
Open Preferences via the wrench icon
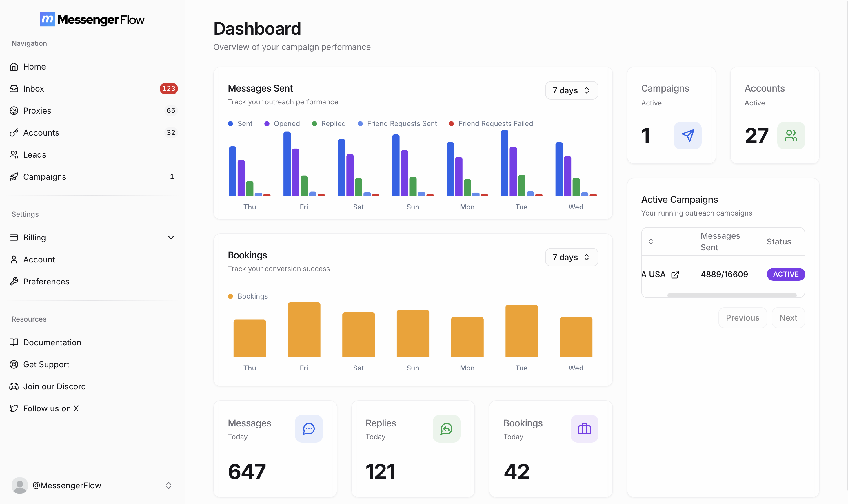click(14, 281)
